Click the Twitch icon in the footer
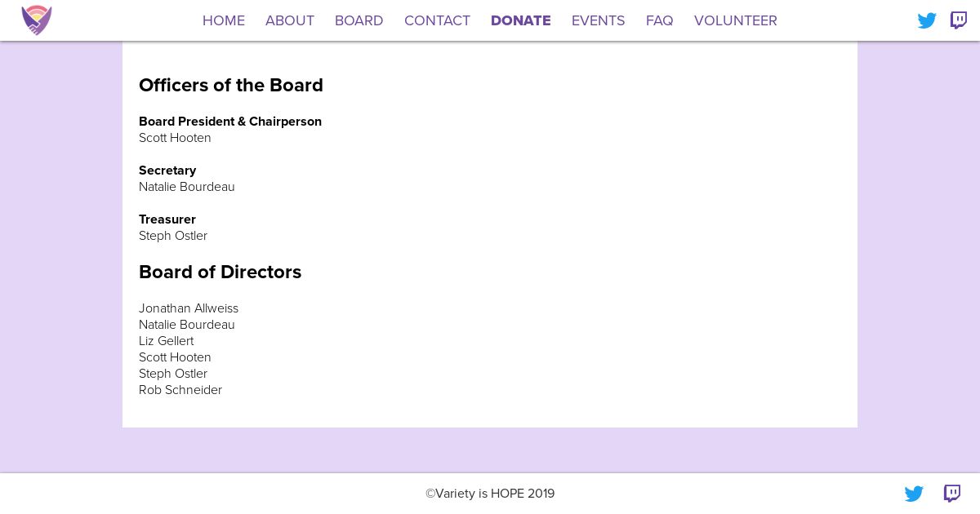Image resolution: width=980 pixels, height=514 pixels. [952, 494]
